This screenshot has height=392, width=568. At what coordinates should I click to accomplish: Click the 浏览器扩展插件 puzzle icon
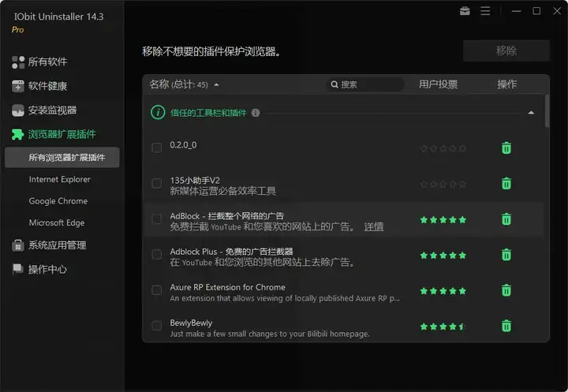pos(17,134)
